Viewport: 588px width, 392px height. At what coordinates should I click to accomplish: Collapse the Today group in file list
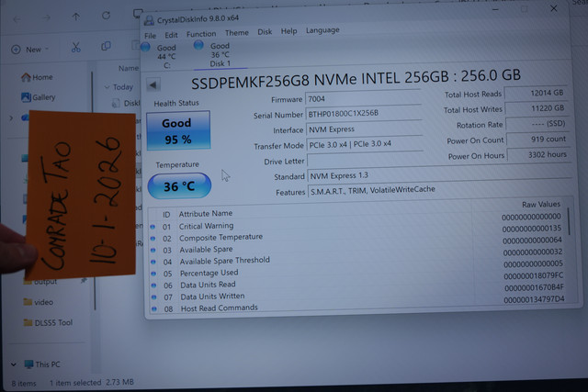point(107,87)
